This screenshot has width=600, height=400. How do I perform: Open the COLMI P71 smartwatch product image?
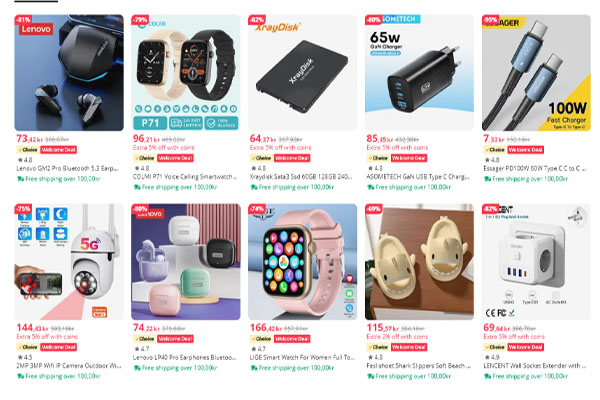point(186,73)
